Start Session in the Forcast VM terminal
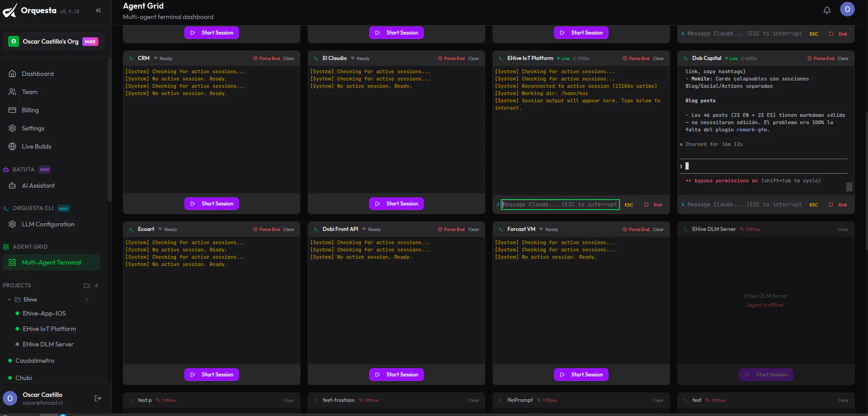 coord(581,375)
